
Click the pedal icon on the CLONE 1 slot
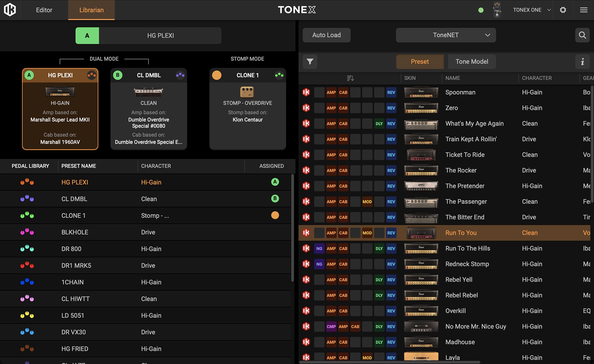coord(247,92)
